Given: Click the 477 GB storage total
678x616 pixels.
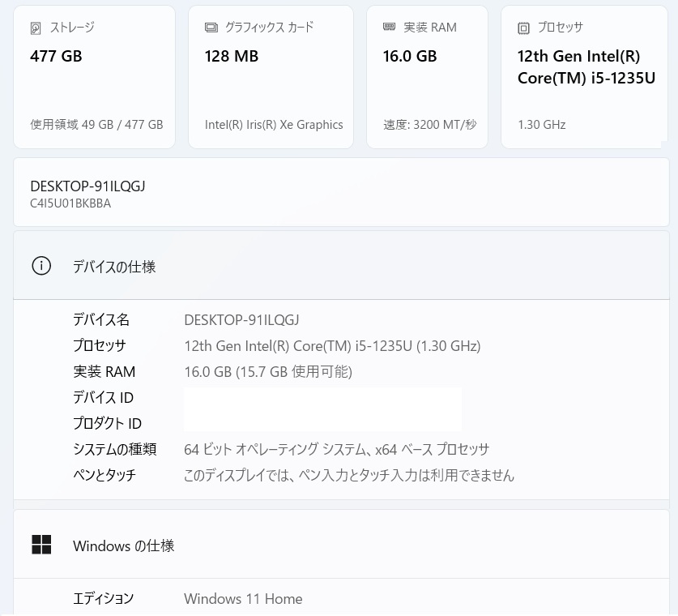Looking at the screenshot, I should [x=56, y=56].
